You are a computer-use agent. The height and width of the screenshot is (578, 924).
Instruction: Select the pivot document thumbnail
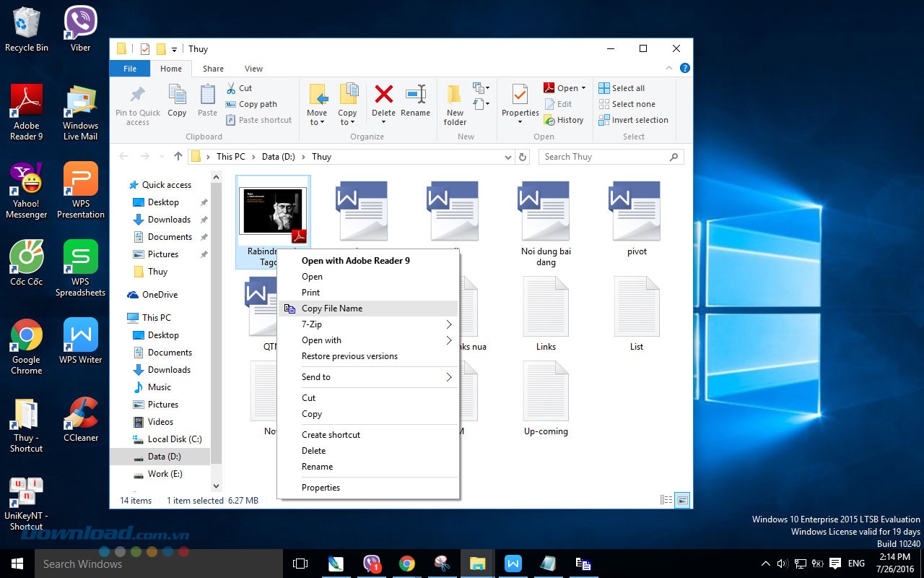tap(636, 210)
